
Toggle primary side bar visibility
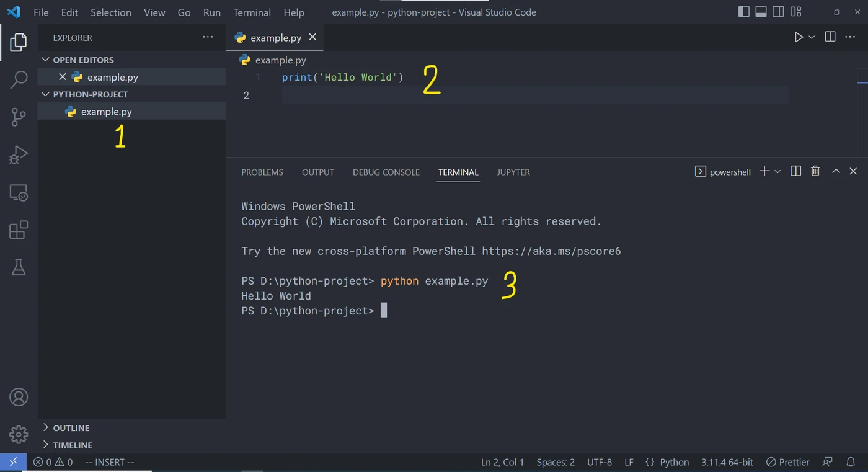(744, 12)
